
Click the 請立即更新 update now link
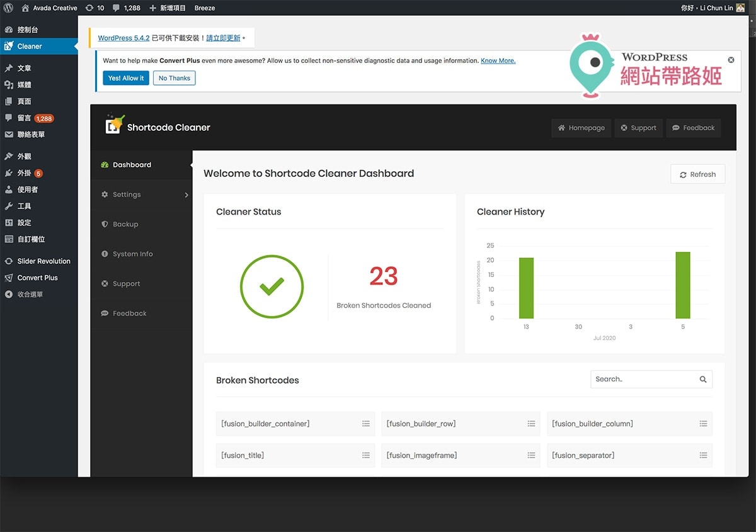point(224,38)
